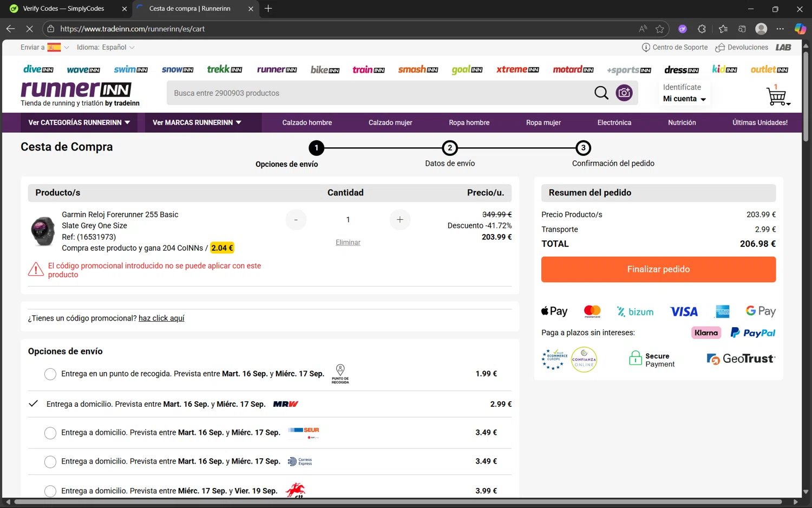The image size is (812, 508).
Task: Click haz click aquí promo link
Action: tap(161, 318)
